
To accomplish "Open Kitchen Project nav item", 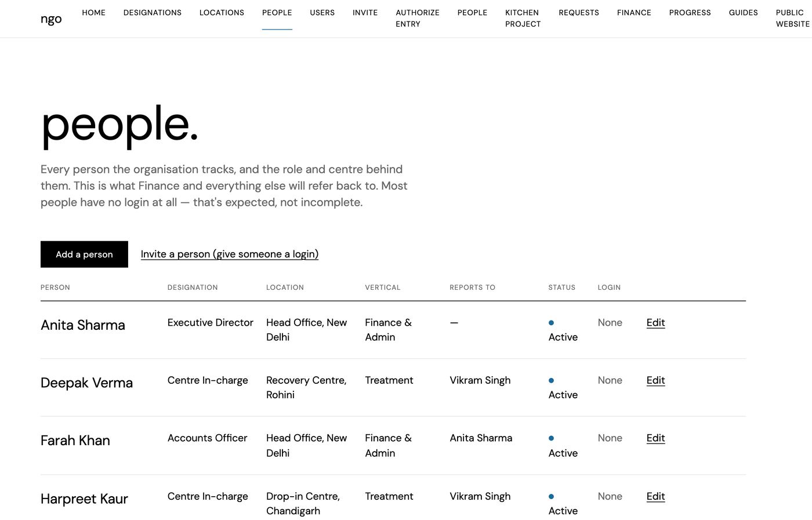I will [523, 18].
